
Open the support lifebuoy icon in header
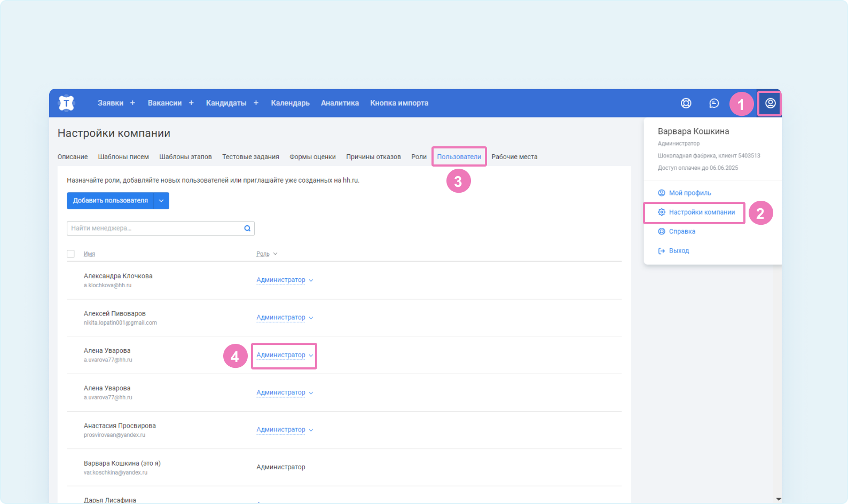click(686, 103)
